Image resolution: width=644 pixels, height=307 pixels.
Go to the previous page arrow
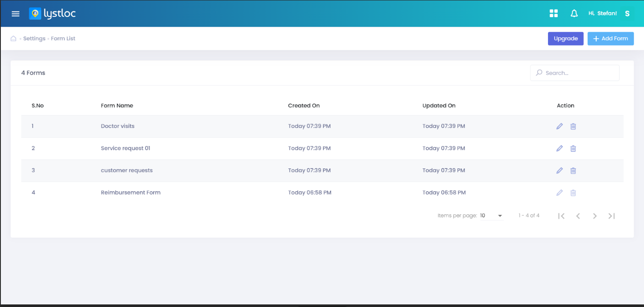pos(578,216)
